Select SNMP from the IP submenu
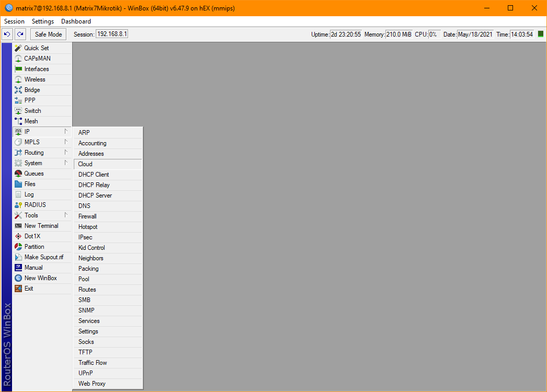 (x=108, y=311)
